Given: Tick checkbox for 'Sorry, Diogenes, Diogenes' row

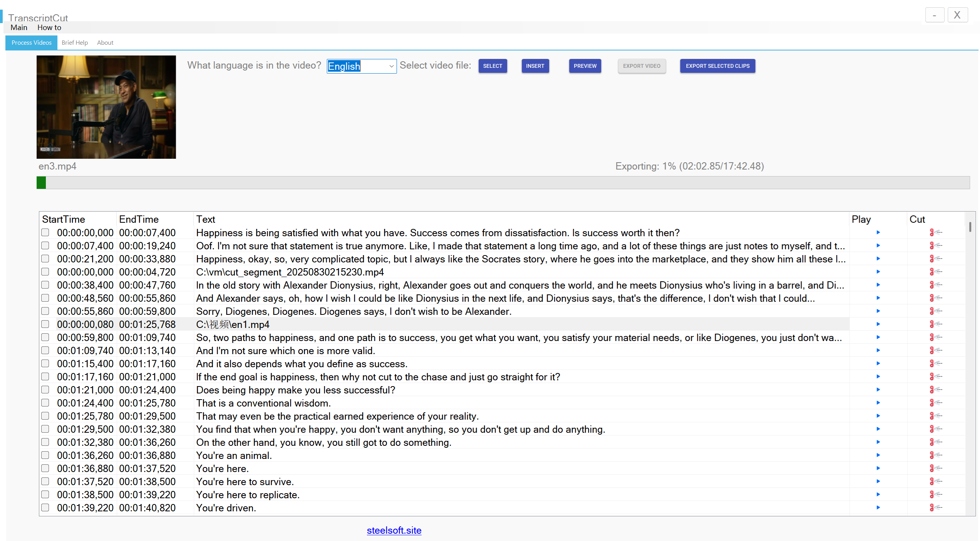Looking at the screenshot, I should coord(45,311).
